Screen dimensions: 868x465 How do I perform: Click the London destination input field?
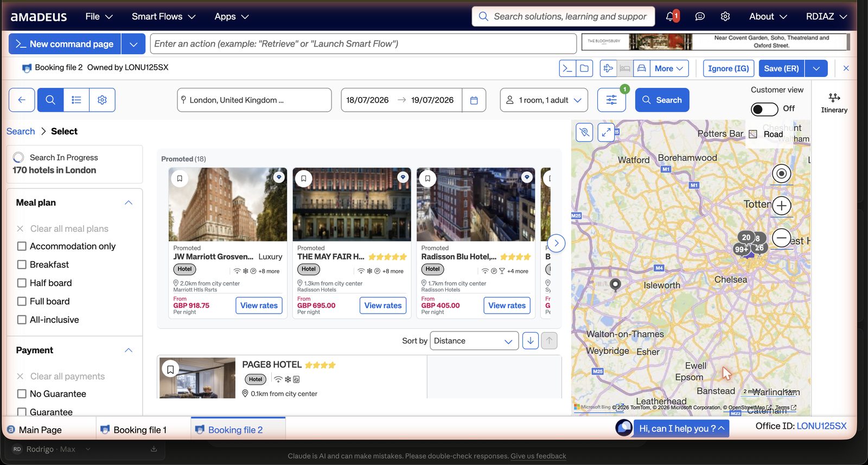click(x=254, y=100)
